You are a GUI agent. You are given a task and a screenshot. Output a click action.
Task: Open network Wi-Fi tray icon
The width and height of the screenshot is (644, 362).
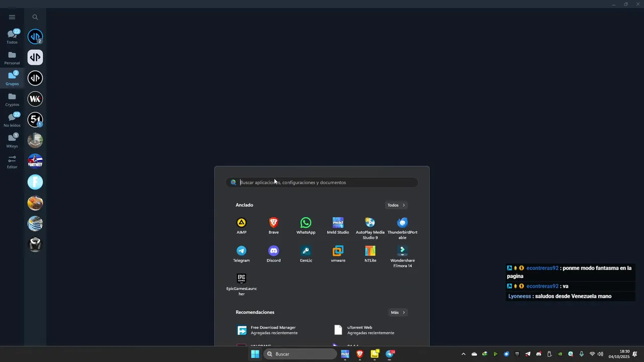592,354
